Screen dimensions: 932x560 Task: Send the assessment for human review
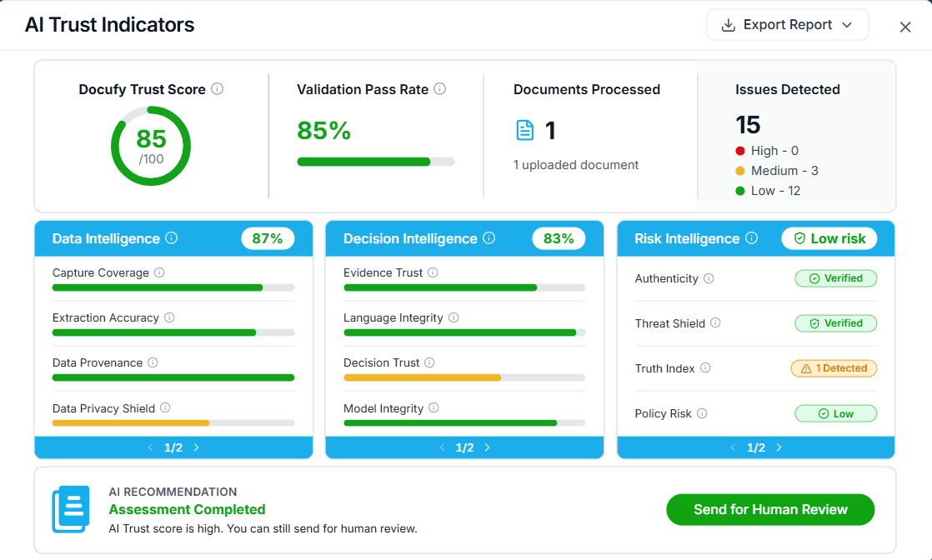770,509
